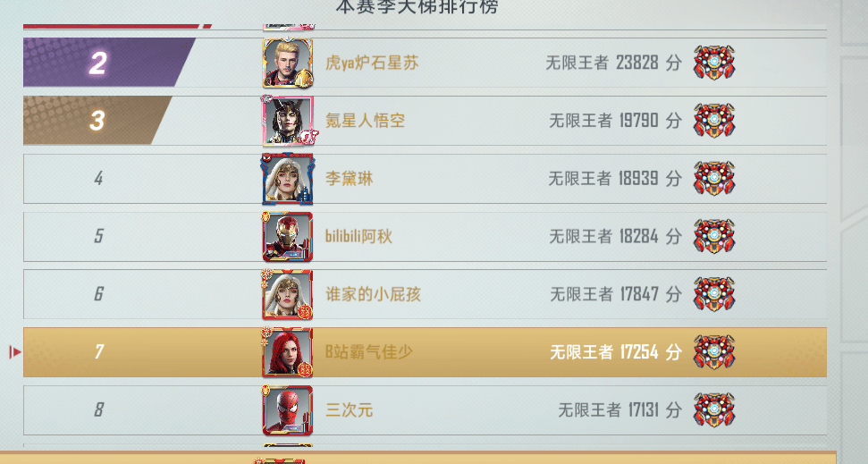
Task: Open player name 虎ya炉石星苏
Action: (x=372, y=63)
